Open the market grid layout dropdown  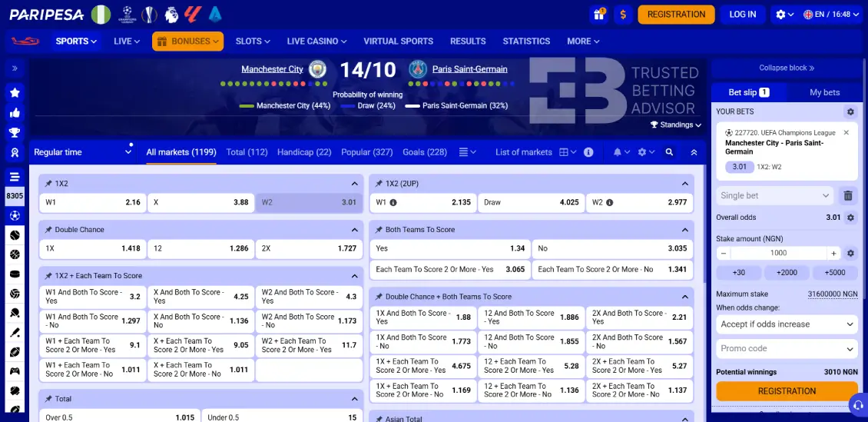click(568, 151)
